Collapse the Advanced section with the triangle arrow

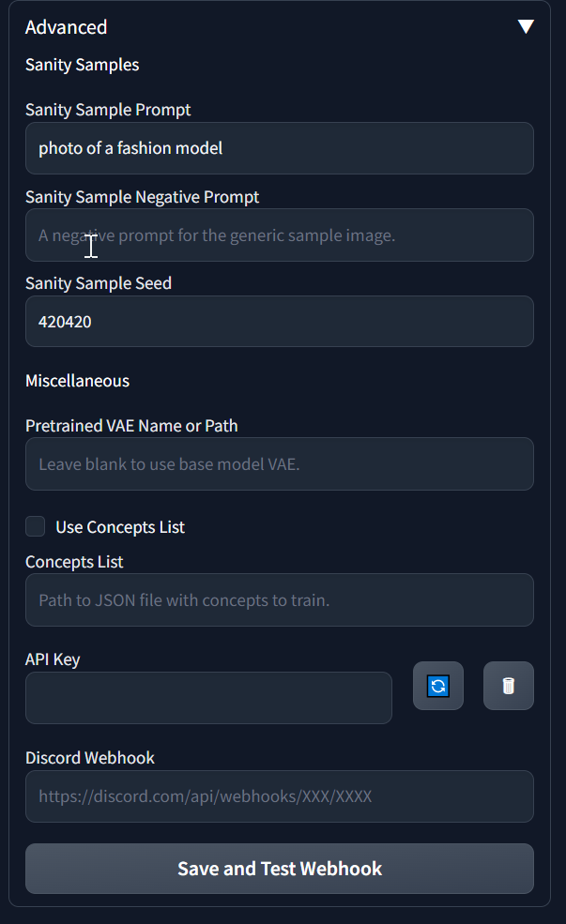526,26
